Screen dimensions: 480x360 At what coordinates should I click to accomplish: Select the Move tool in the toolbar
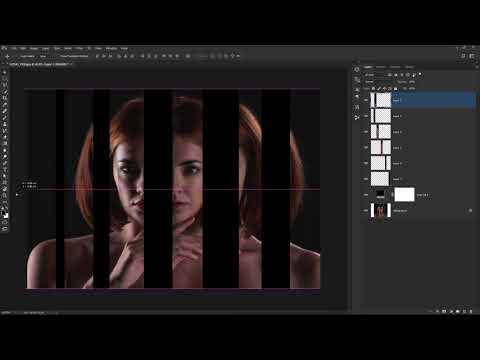click(x=4, y=72)
